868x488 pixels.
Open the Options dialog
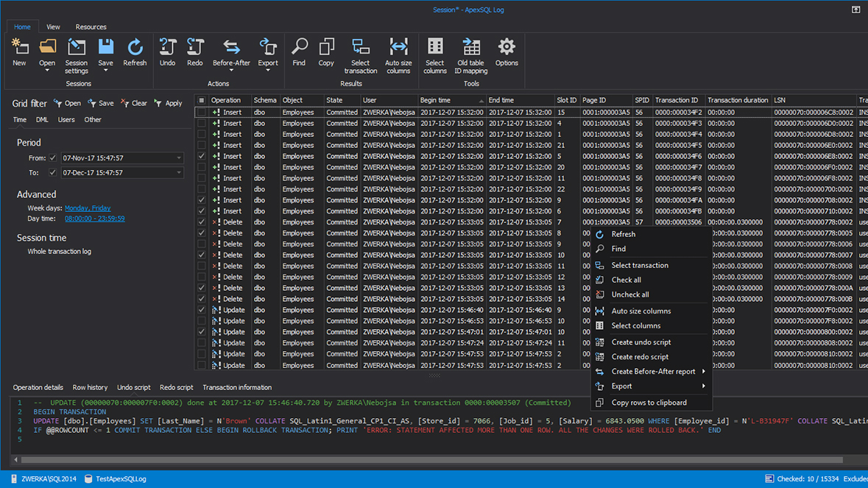(507, 52)
